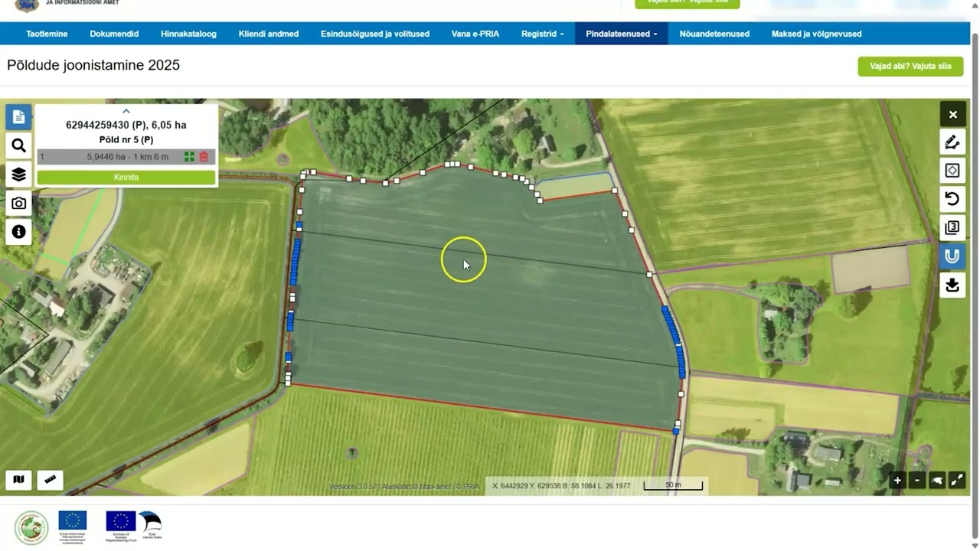The image size is (980, 551).
Task: Click the green zoom-to-extent icon in field row
Action: (189, 157)
